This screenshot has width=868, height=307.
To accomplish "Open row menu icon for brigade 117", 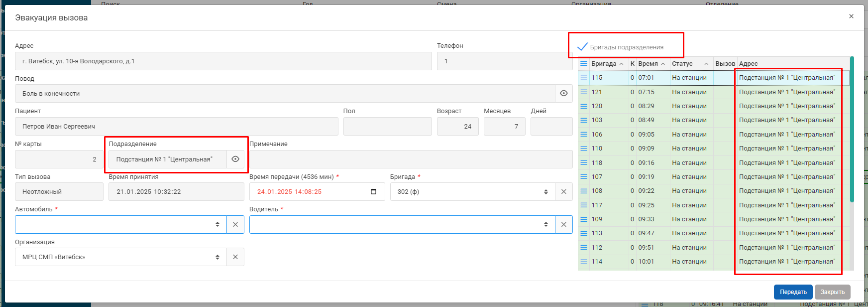I will pos(584,205).
